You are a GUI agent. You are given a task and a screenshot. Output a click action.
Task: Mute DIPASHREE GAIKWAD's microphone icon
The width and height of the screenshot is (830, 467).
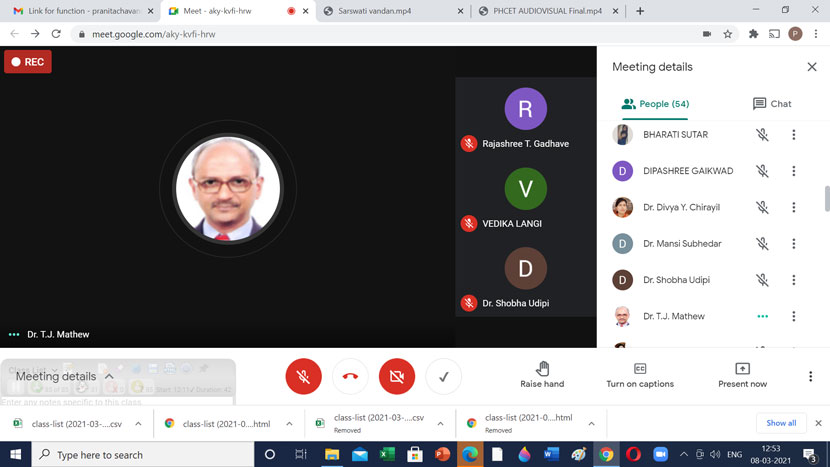click(762, 171)
